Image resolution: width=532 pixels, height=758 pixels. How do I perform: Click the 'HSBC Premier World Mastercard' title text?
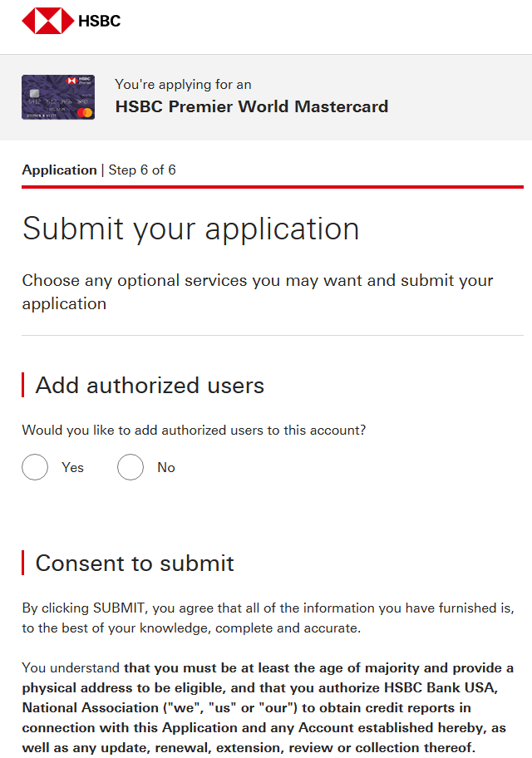tap(251, 106)
